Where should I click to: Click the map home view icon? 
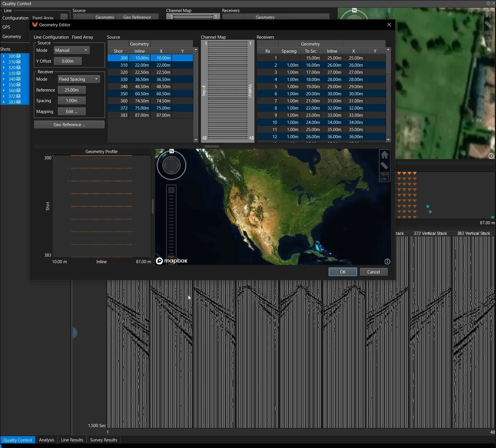(x=384, y=155)
